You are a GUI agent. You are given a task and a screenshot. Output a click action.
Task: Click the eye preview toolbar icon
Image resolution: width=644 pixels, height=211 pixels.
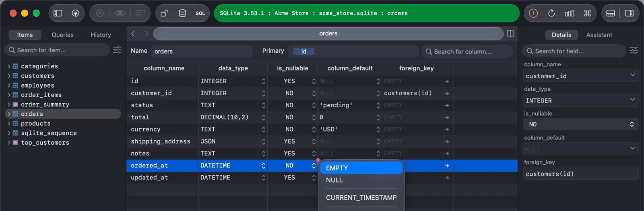coord(120,13)
